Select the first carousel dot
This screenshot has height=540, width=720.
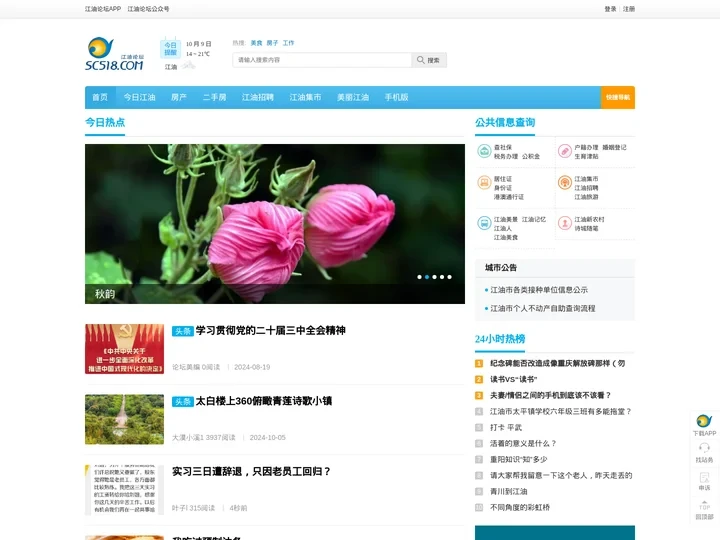click(x=419, y=277)
